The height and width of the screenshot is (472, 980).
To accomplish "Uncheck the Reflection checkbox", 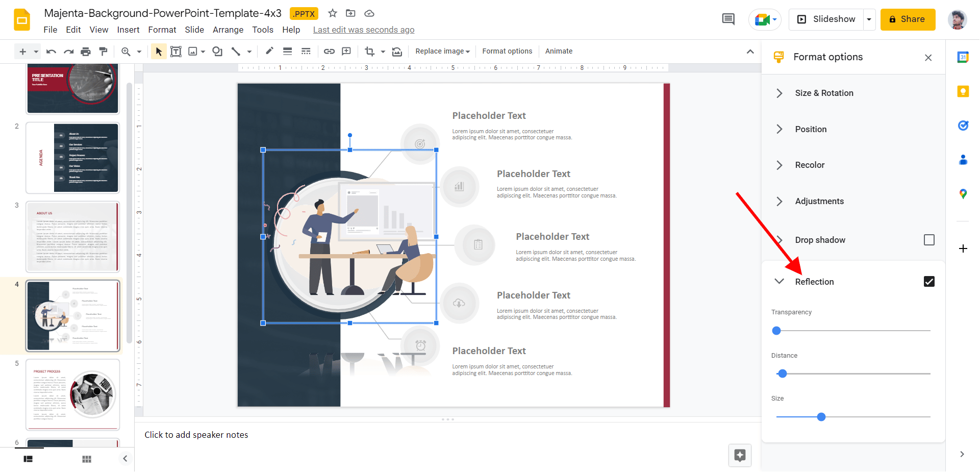I will coord(929,282).
